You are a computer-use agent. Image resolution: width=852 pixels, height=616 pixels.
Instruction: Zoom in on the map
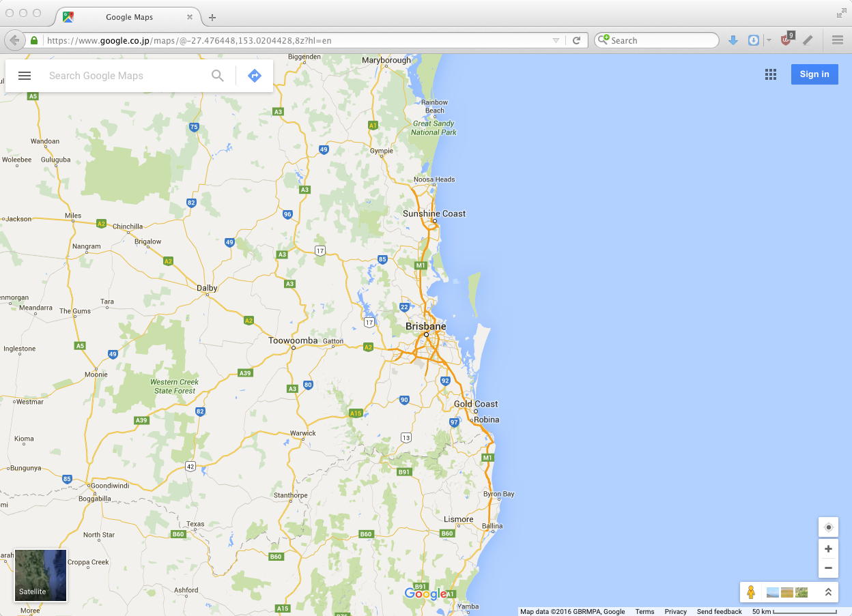829,549
